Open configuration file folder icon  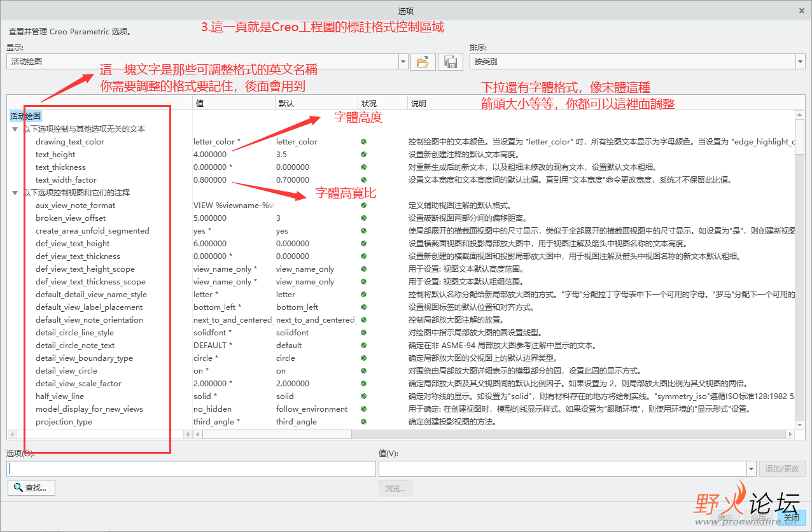tap(422, 61)
